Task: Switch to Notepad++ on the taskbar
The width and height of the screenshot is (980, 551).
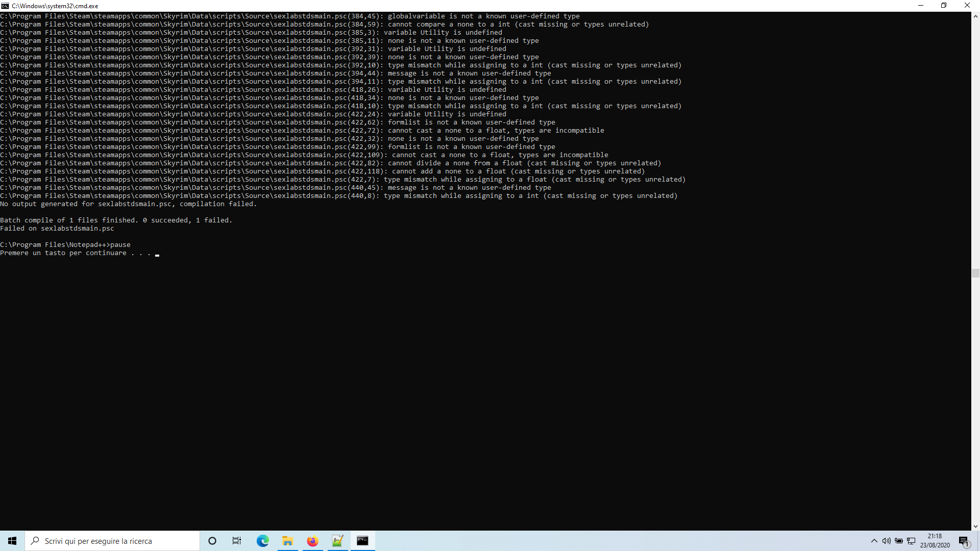Action: coord(337,541)
